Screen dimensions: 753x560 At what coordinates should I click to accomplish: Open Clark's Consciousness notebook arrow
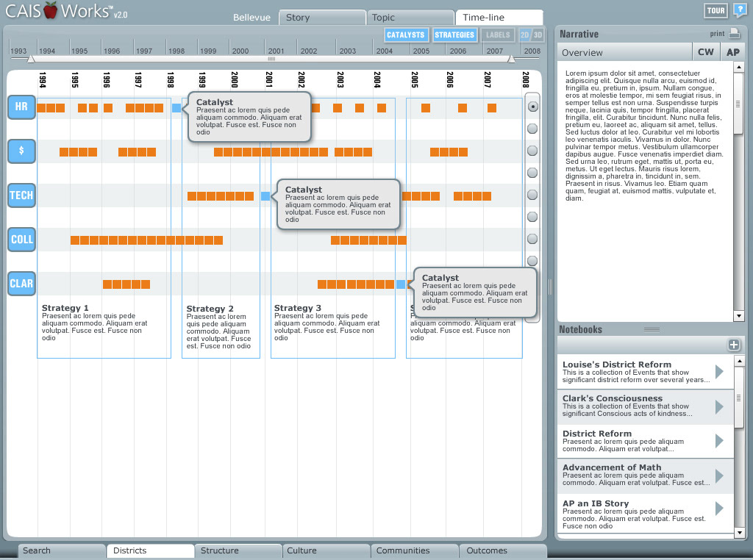click(x=719, y=407)
